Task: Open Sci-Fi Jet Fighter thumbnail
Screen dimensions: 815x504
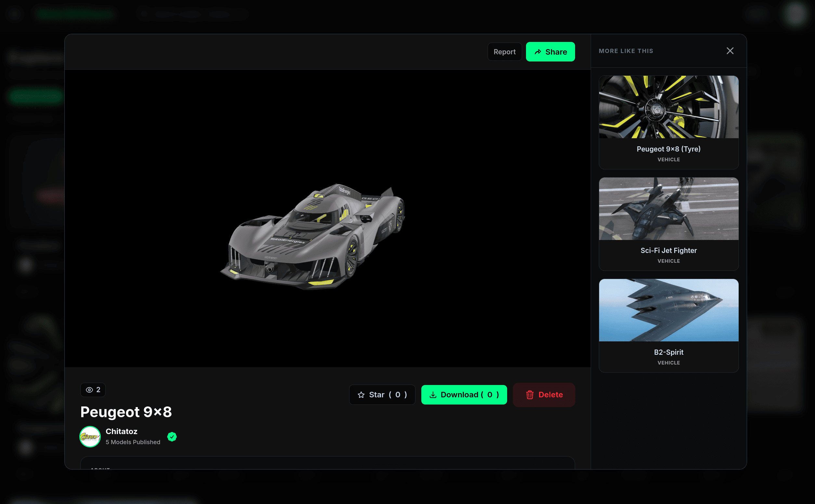Action: pyautogui.click(x=668, y=208)
